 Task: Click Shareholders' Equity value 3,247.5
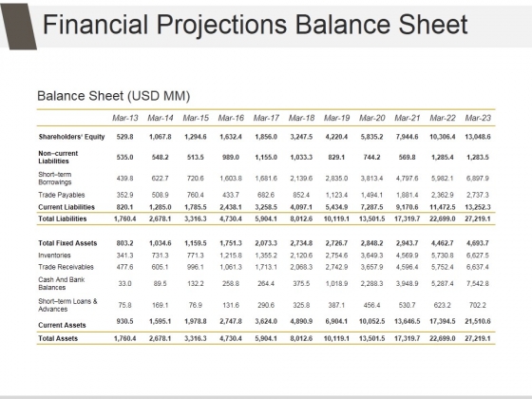(301, 137)
